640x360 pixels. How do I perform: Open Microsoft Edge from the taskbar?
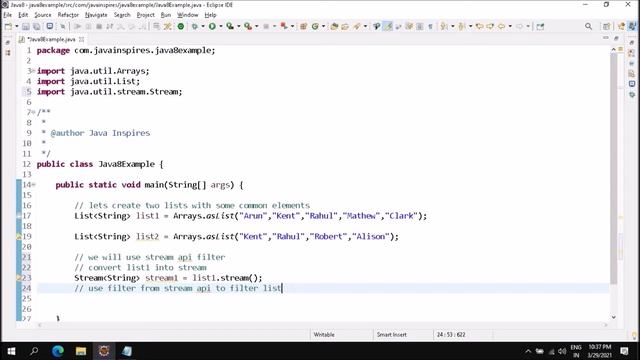[x=58, y=351]
